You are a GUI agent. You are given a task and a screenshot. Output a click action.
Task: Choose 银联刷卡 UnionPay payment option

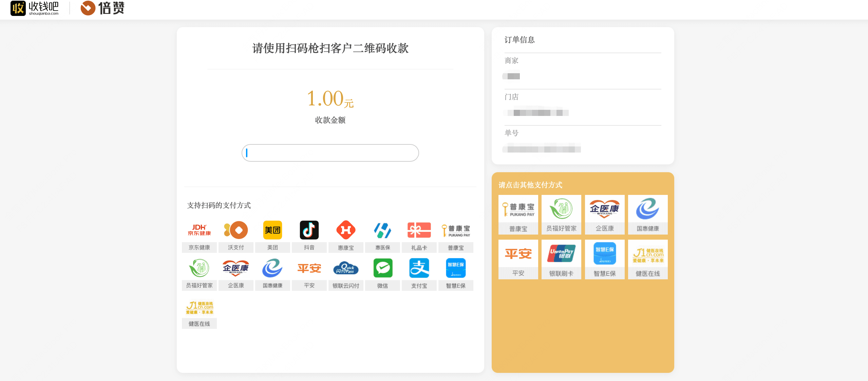(x=561, y=259)
